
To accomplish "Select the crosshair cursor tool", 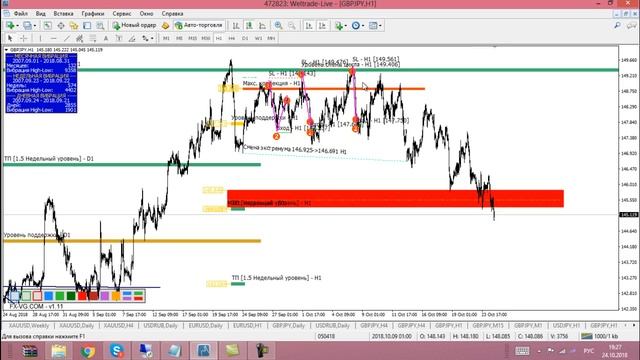I will (x=24, y=38).
